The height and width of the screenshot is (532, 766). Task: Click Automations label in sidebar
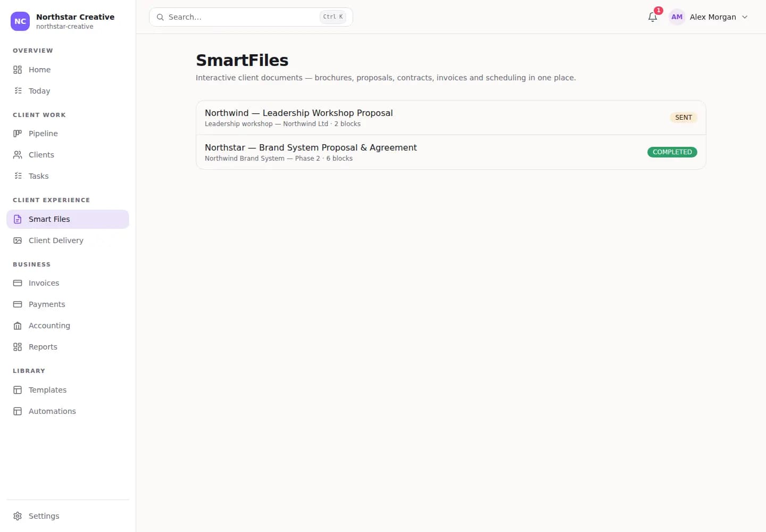[52, 411]
